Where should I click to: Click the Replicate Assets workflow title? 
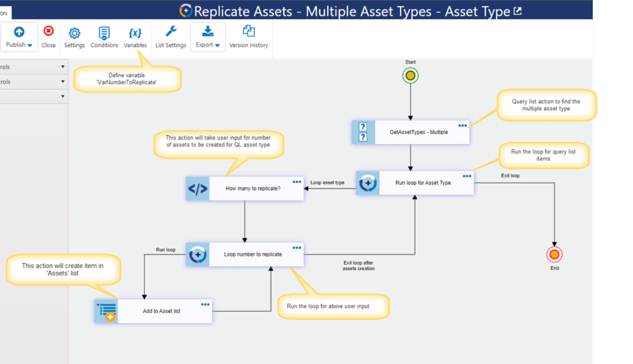pos(352,11)
